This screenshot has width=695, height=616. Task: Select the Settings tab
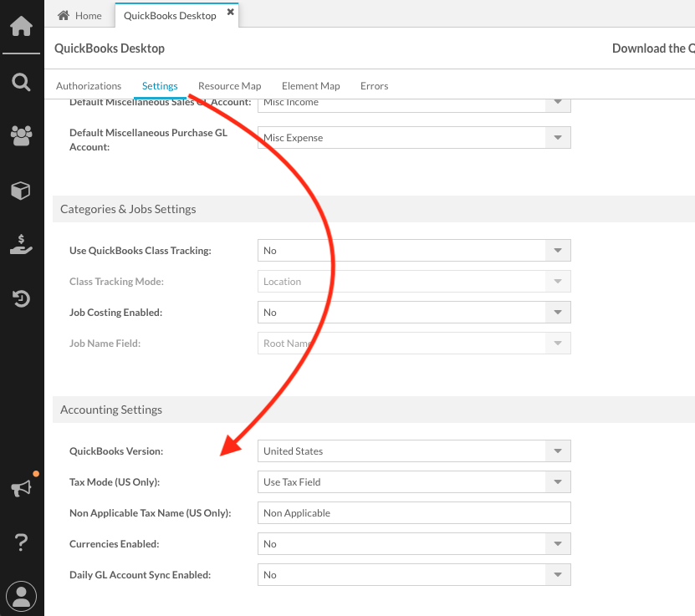160,86
